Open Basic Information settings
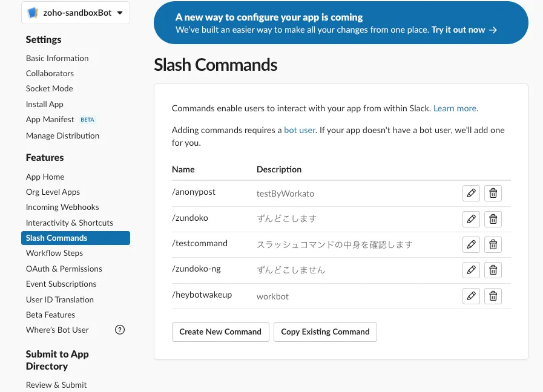The image size is (543, 392). point(57,58)
